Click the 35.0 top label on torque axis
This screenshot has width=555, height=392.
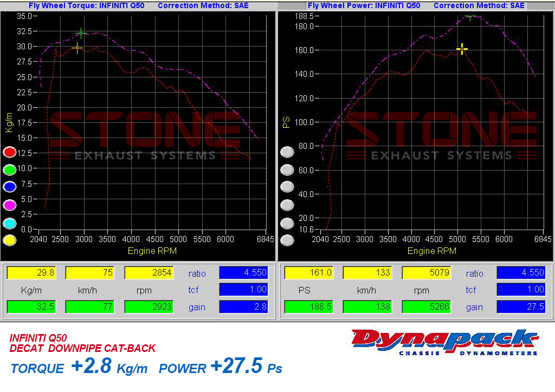click(x=24, y=16)
